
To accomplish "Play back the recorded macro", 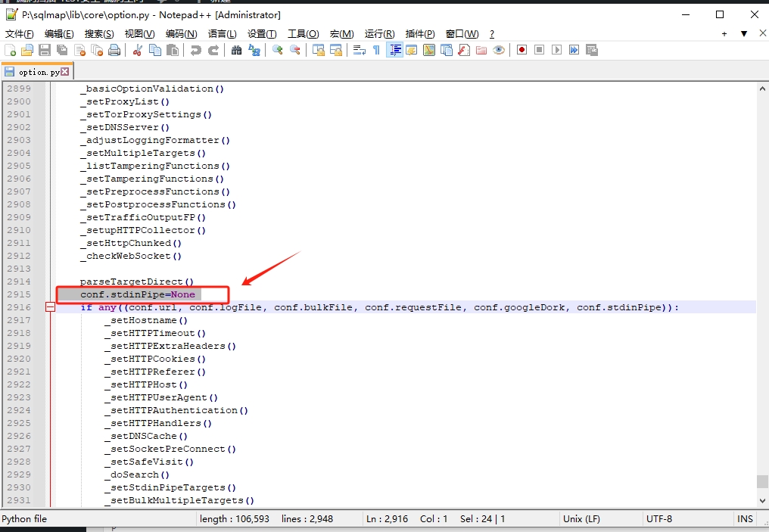I will click(x=556, y=50).
